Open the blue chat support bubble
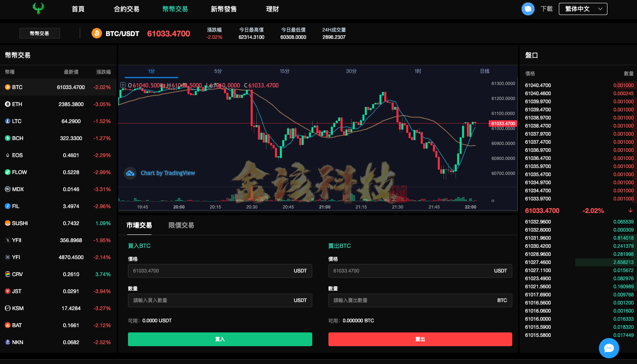The width and height of the screenshot is (637, 364). 609,348
